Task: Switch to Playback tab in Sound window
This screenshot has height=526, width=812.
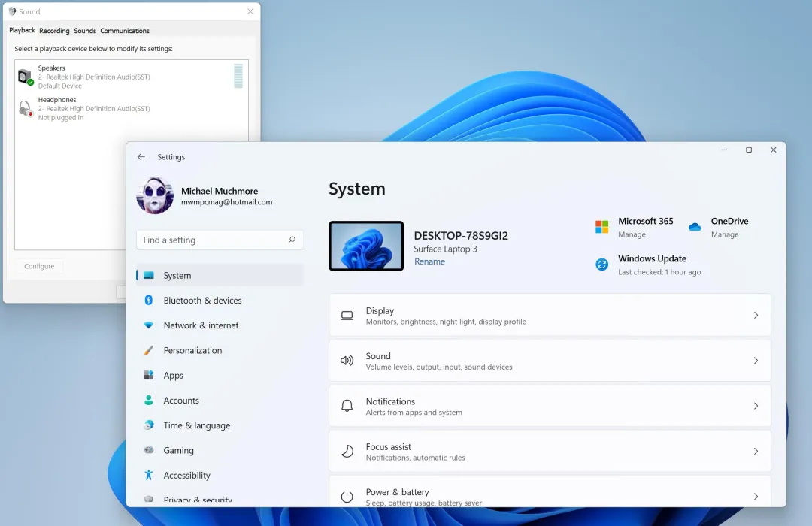Action: pyautogui.click(x=22, y=31)
